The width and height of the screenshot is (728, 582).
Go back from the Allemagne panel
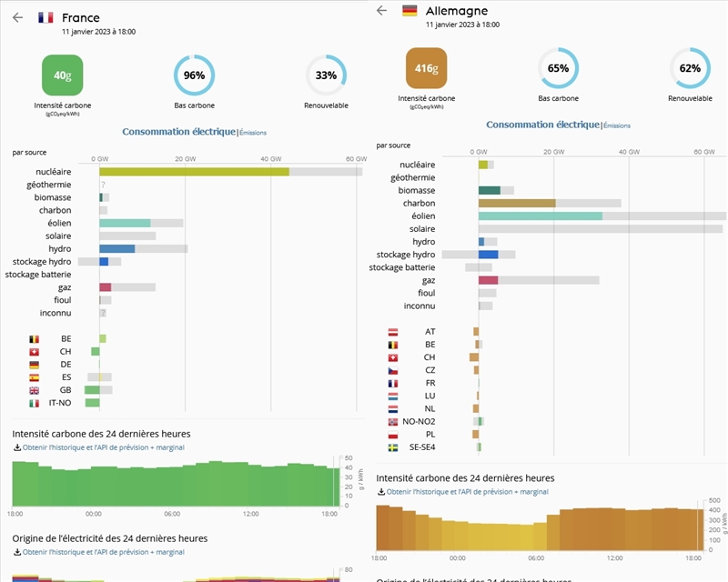pyautogui.click(x=381, y=11)
